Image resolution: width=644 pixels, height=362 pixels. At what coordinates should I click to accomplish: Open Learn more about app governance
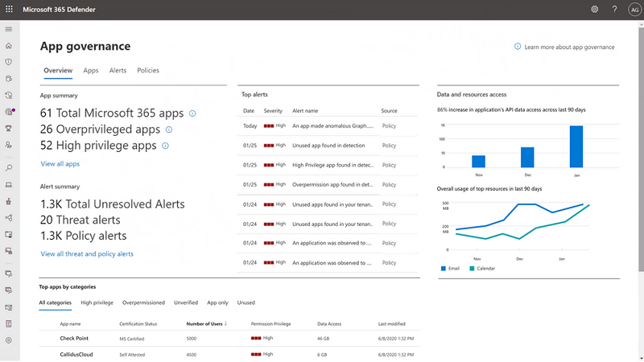pos(565,47)
